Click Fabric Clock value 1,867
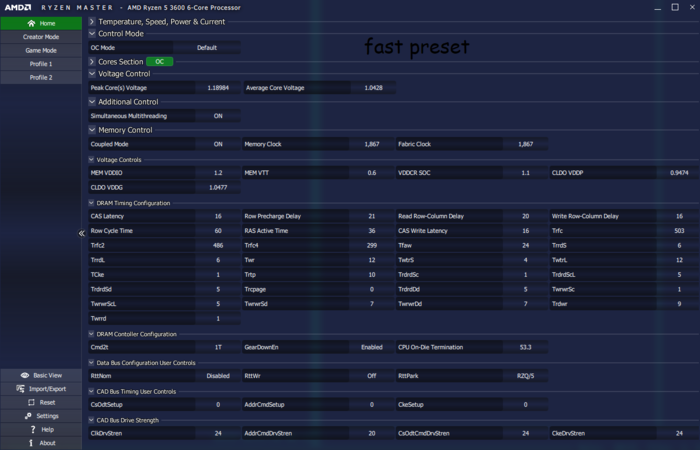This screenshot has width=700, height=450. (x=525, y=144)
